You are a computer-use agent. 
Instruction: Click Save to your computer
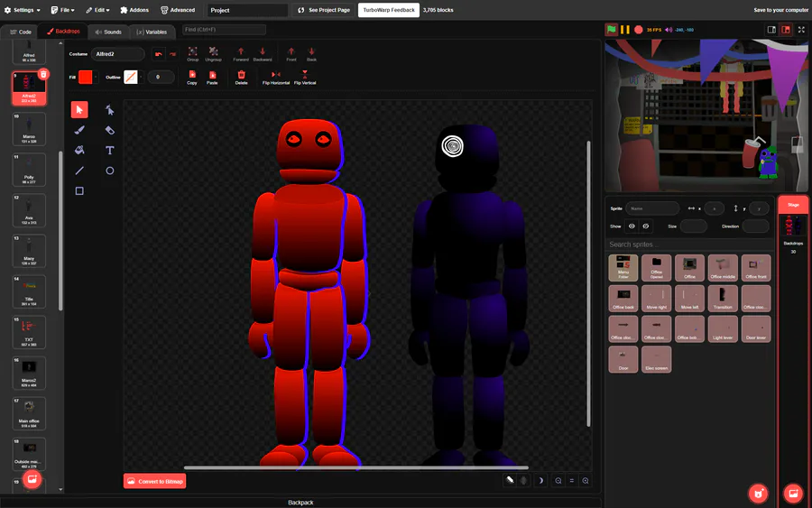coord(781,10)
